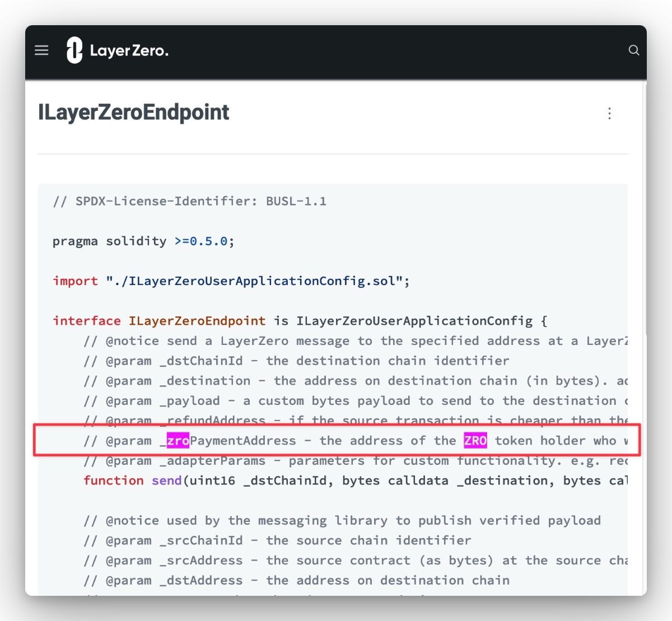Click the send function name
672x621 pixels.
tap(166, 480)
